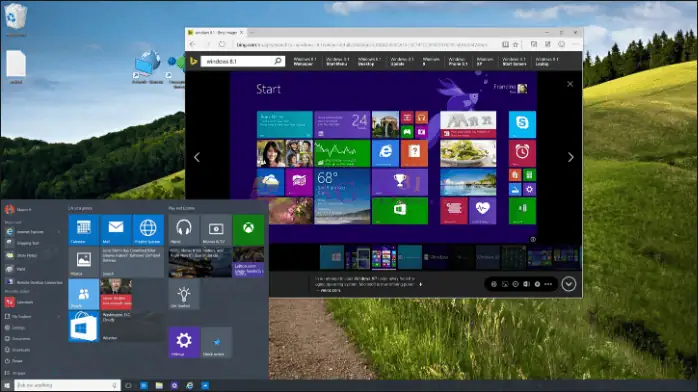Select the first teal Windows logo thumbnail
698x392 pixels.
(x=332, y=257)
